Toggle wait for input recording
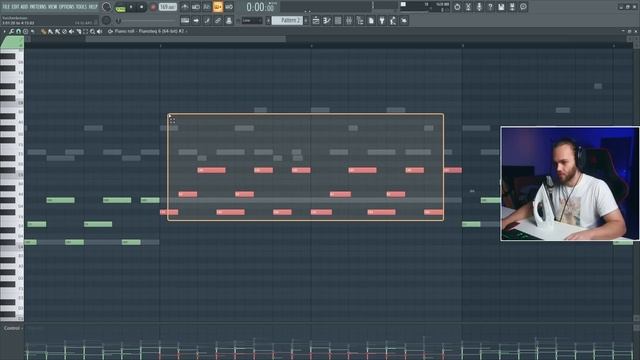Image resolution: width=640 pixels, height=360 pixels. (x=196, y=7)
